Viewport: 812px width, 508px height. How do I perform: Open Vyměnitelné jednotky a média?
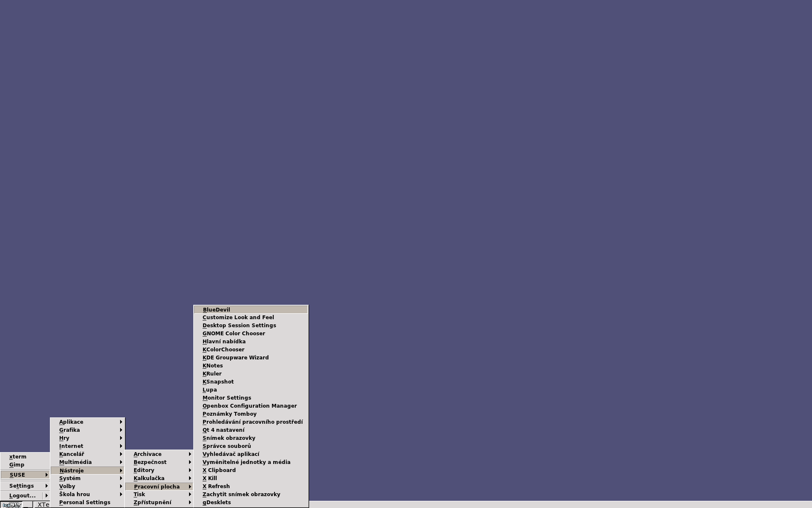tap(251, 462)
